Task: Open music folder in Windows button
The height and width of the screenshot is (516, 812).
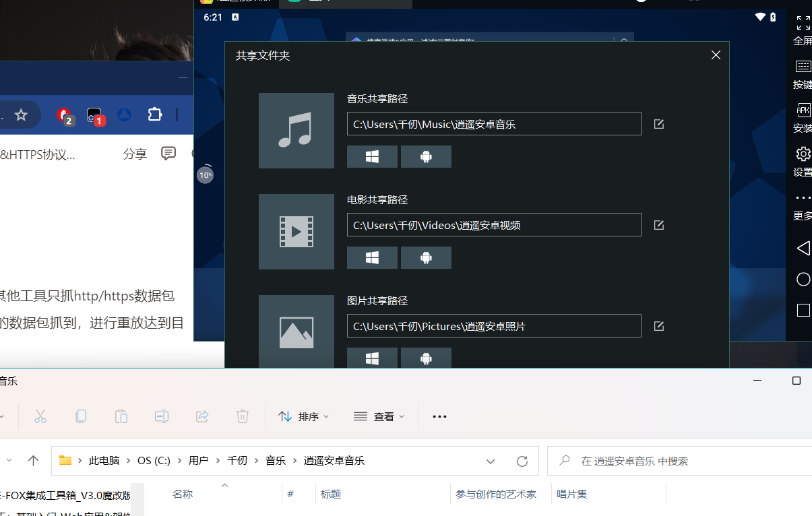Action: click(x=372, y=156)
